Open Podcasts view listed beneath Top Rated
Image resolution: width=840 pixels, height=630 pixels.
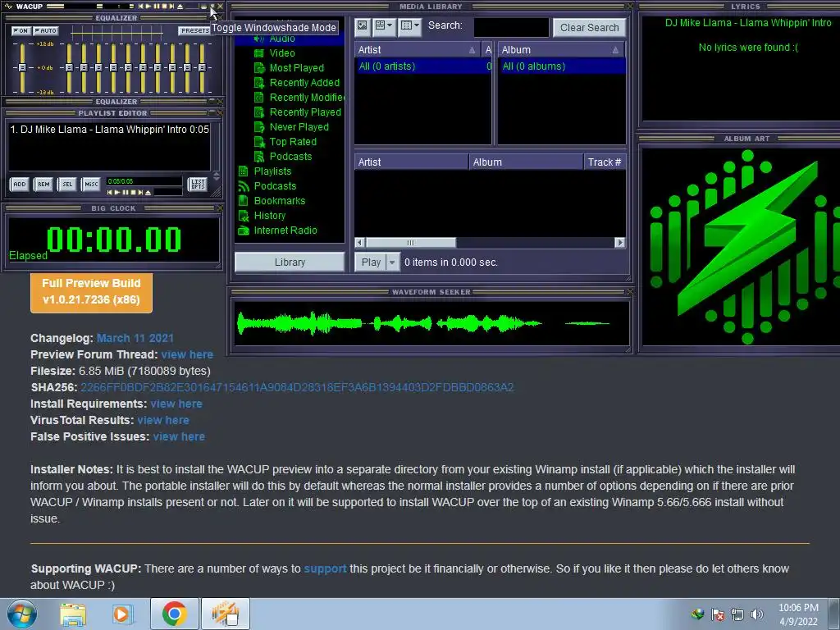[283, 157]
